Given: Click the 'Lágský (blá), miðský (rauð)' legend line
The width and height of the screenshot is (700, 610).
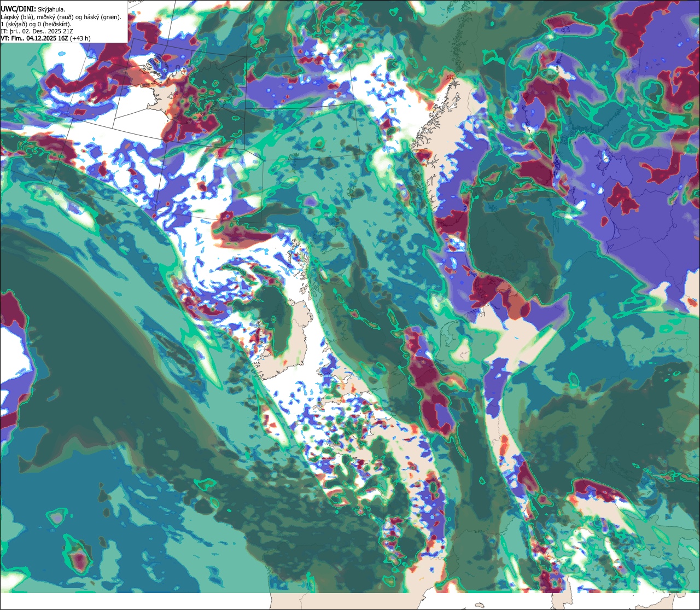Looking at the screenshot, I should pyautogui.click(x=61, y=17).
